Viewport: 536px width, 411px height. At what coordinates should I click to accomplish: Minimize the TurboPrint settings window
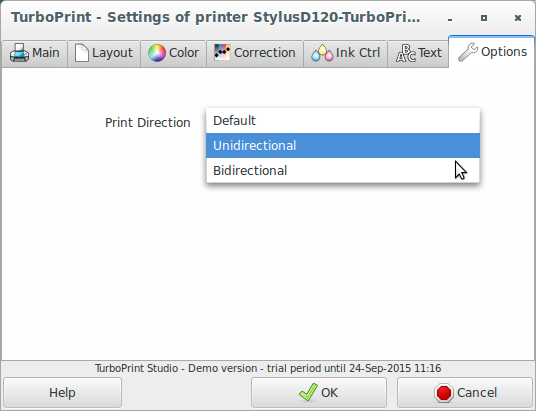[x=450, y=18]
